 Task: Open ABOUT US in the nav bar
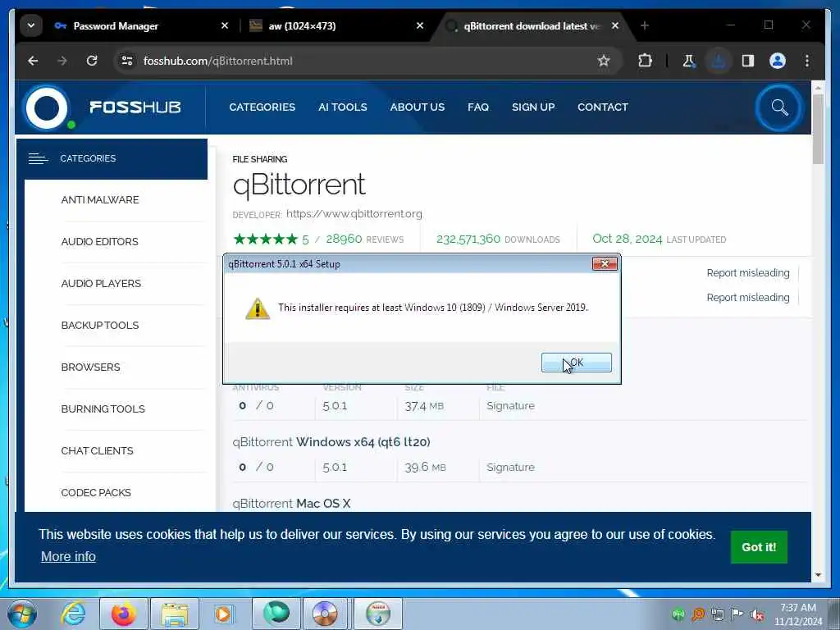(418, 107)
